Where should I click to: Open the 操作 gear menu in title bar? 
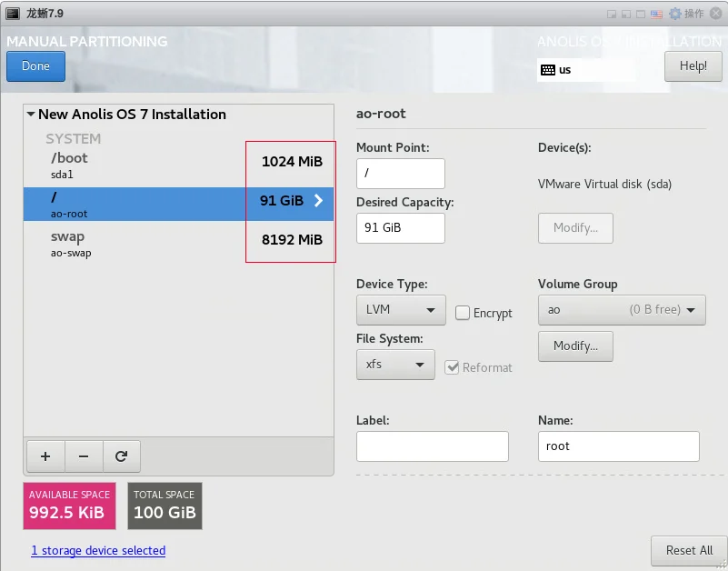[x=686, y=14]
